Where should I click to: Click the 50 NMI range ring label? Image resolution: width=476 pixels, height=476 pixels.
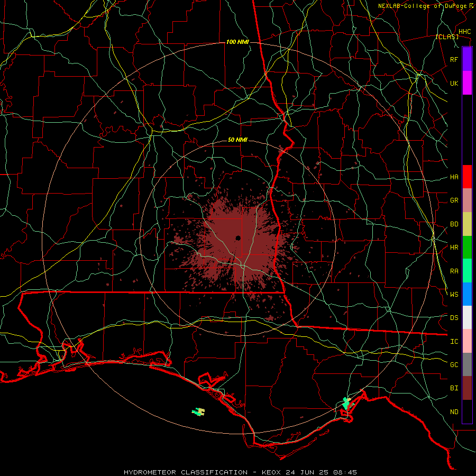tap(237, 140)
